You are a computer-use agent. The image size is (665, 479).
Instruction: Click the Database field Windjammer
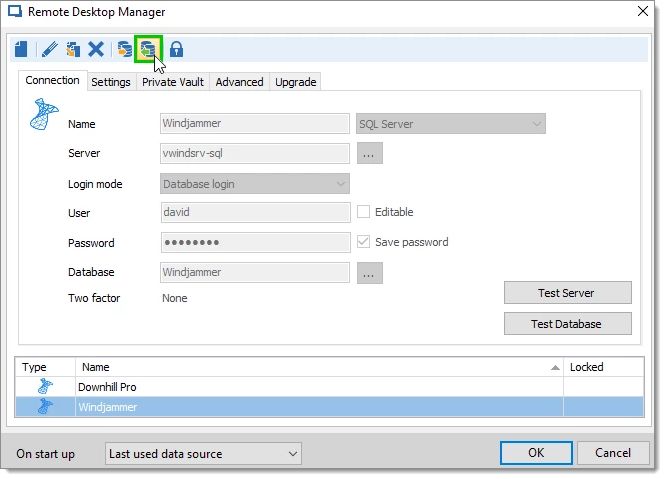point(255,272)
